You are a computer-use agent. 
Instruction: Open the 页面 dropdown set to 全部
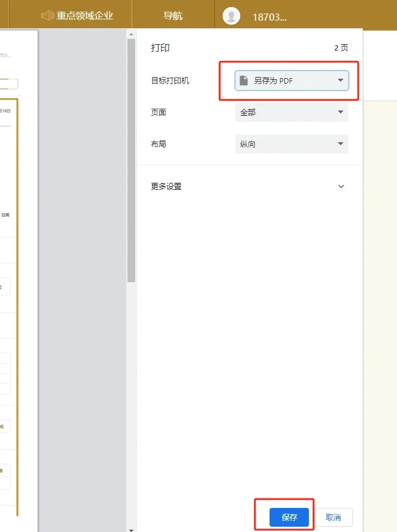(x=291, y=112)
